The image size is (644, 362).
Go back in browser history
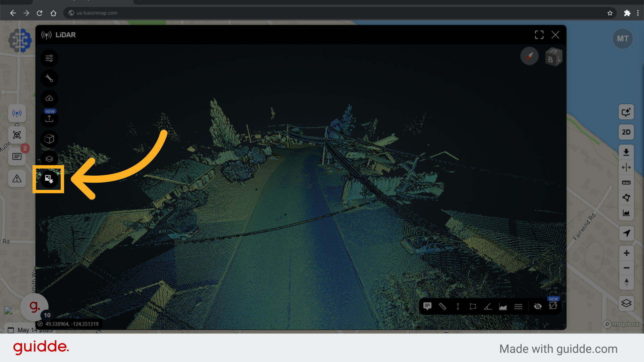click(x=13, y=13)
